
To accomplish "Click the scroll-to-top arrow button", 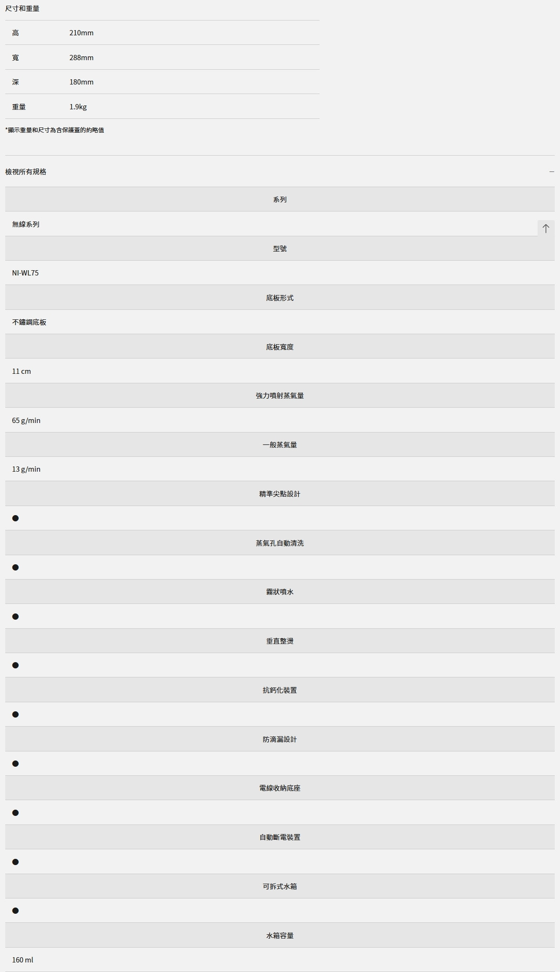I will tap(546, 228).
